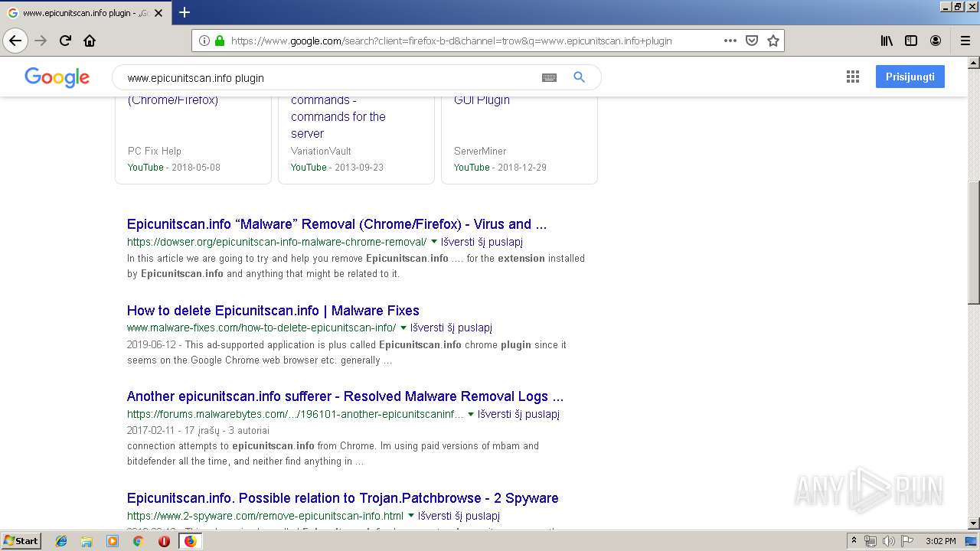Toggle the Firefox sidebars button
Viewport: 980px width, 551px height.
point(911,41)
